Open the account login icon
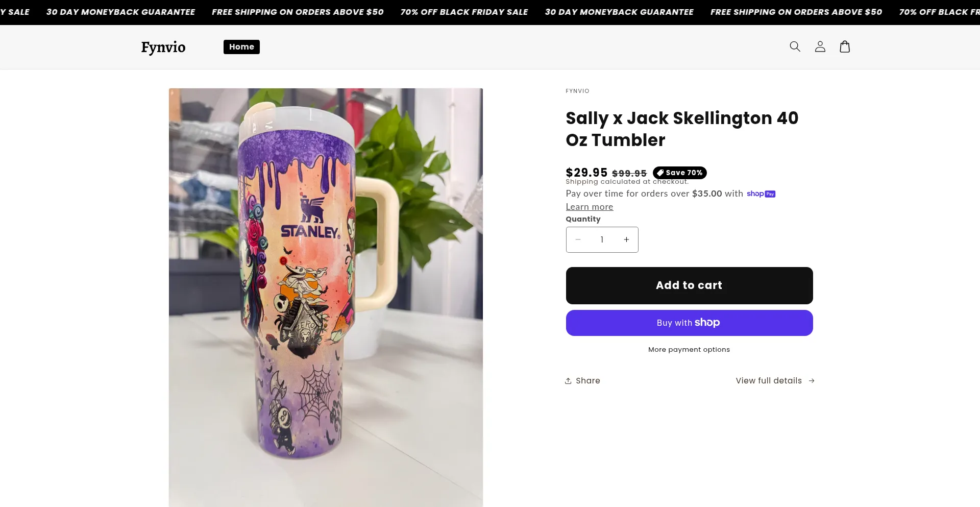The image size is (980, 507). click(820, 46)
